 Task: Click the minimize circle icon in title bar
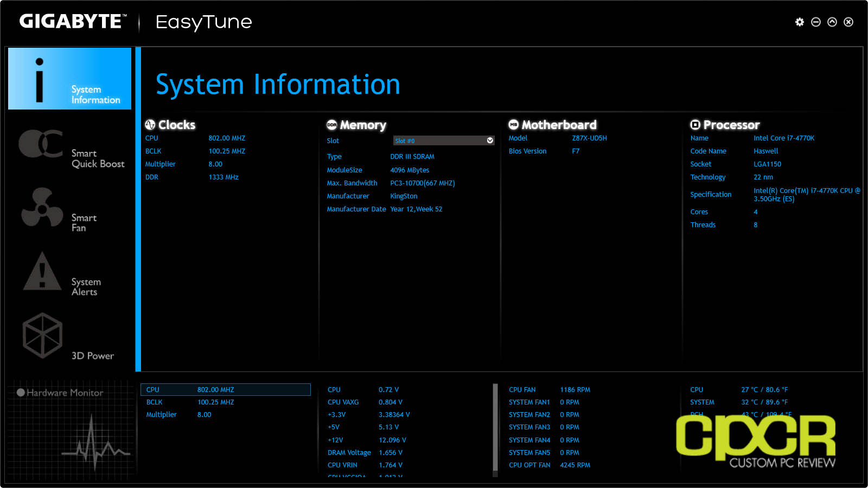point(816,22)
